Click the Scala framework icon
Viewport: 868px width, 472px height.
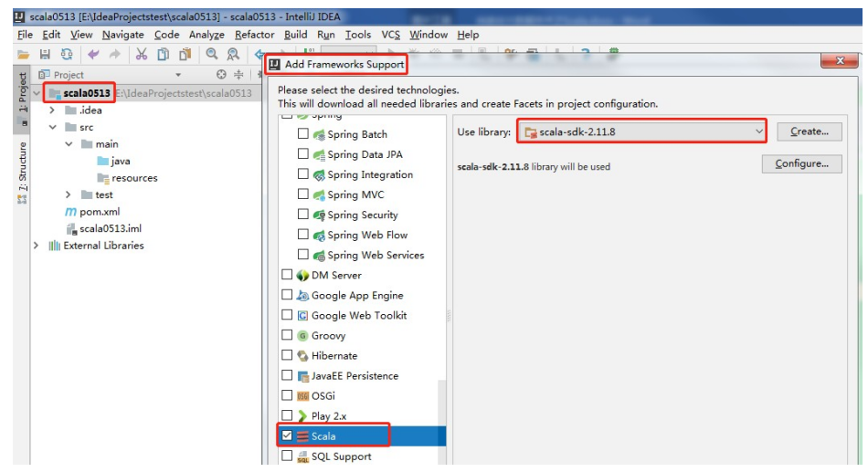302,436
